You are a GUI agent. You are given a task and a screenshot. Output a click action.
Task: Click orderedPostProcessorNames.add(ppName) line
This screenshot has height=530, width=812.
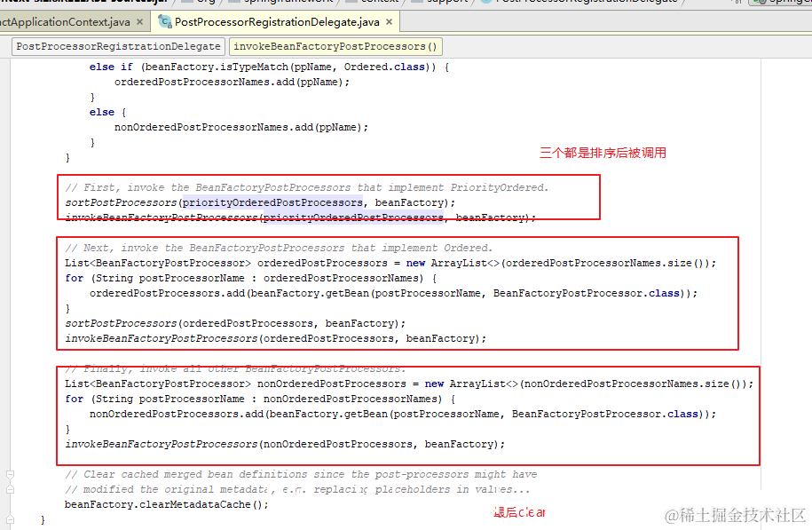(x=232, y=82)
